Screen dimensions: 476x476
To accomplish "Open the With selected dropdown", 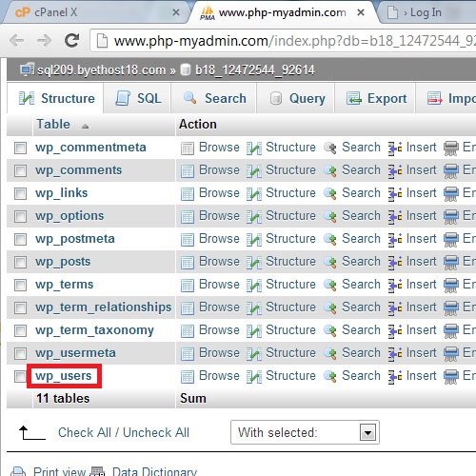I will 305,432.
